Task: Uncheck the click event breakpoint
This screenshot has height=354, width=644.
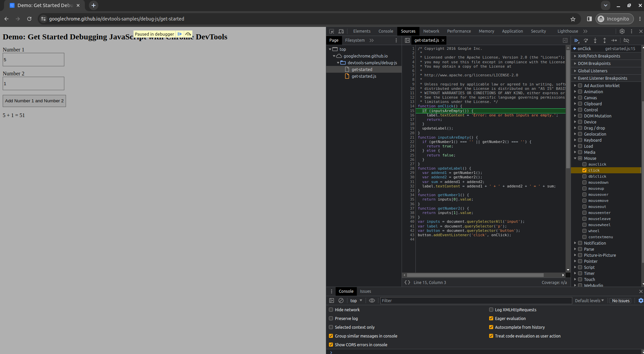Action: pyautogui.click(x=585, y=170)
